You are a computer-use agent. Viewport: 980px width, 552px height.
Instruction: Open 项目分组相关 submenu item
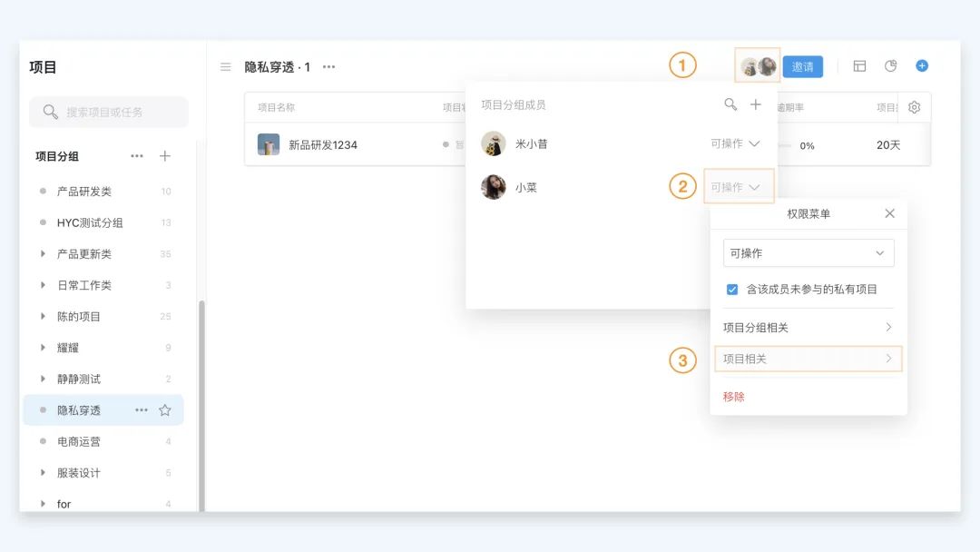point(808,328)
